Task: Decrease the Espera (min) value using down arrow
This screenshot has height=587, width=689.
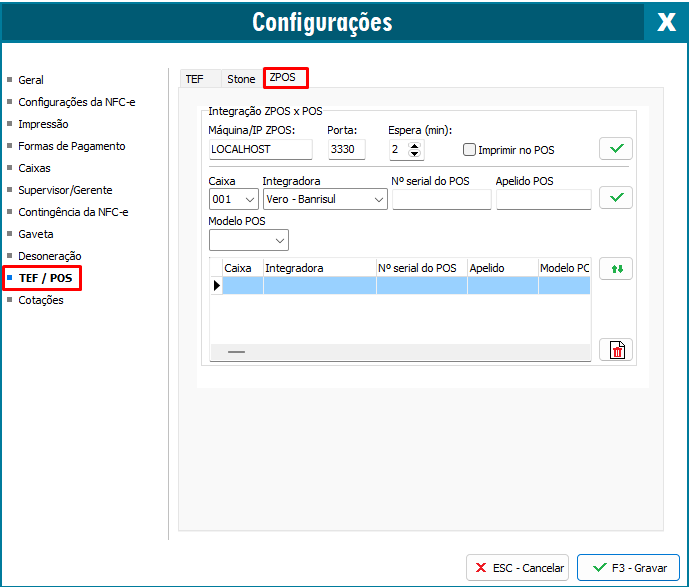Action: (416, 155)
